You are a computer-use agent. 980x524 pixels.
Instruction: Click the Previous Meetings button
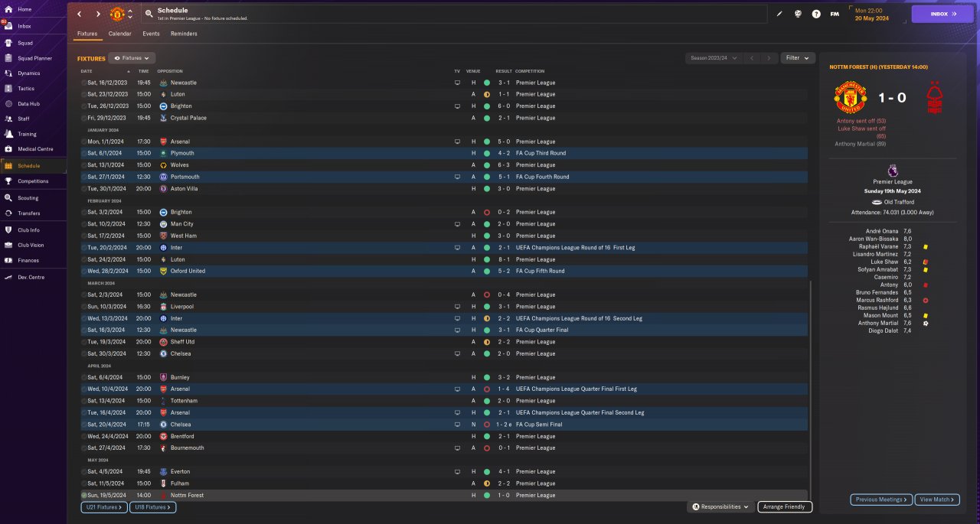click(x=881, y=500)
